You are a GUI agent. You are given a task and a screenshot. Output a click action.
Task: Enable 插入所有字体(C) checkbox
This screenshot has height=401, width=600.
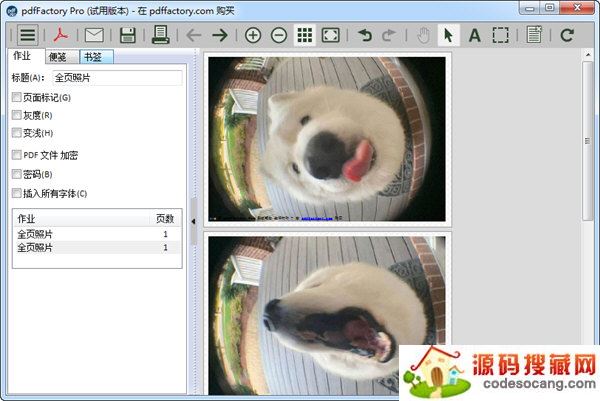coord(16,193)
